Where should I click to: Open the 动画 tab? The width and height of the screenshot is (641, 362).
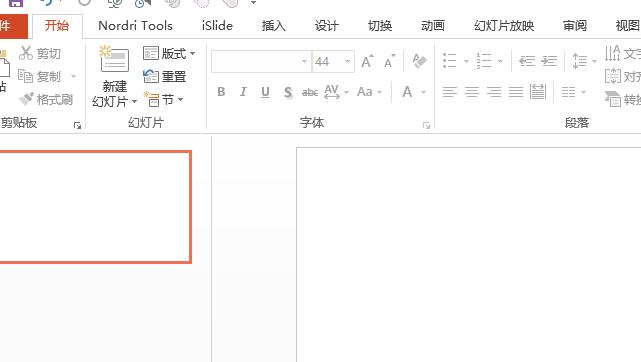tap(433, 26)
